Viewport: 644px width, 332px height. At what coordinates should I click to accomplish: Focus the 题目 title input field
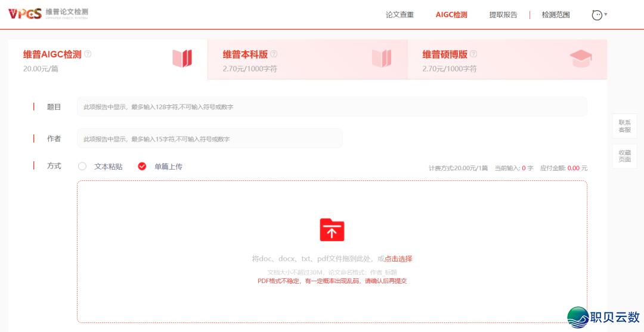point(332,106)
